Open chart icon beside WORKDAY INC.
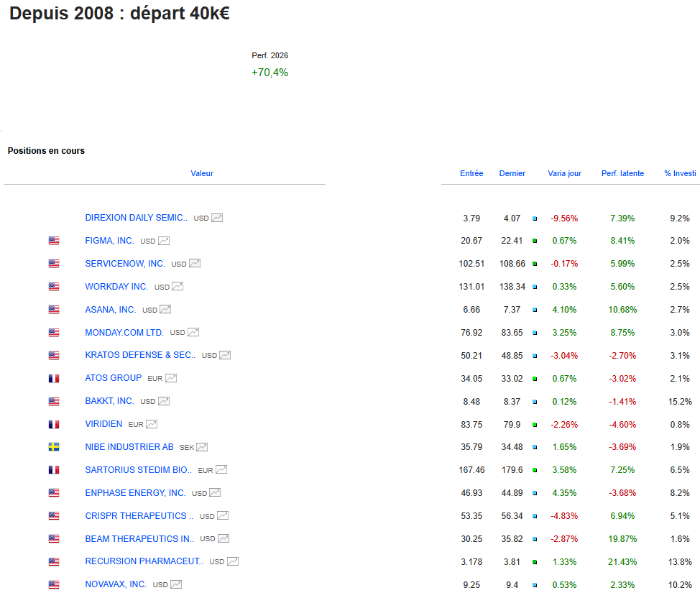This screenshot has height=598, width=700. click(x=178, y=286)
